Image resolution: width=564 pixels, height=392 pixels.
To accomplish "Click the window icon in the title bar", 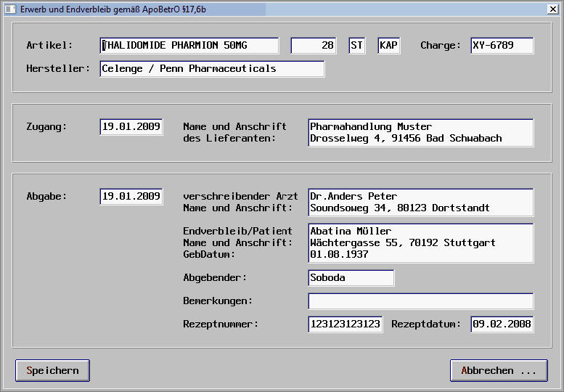I will 9,8.
